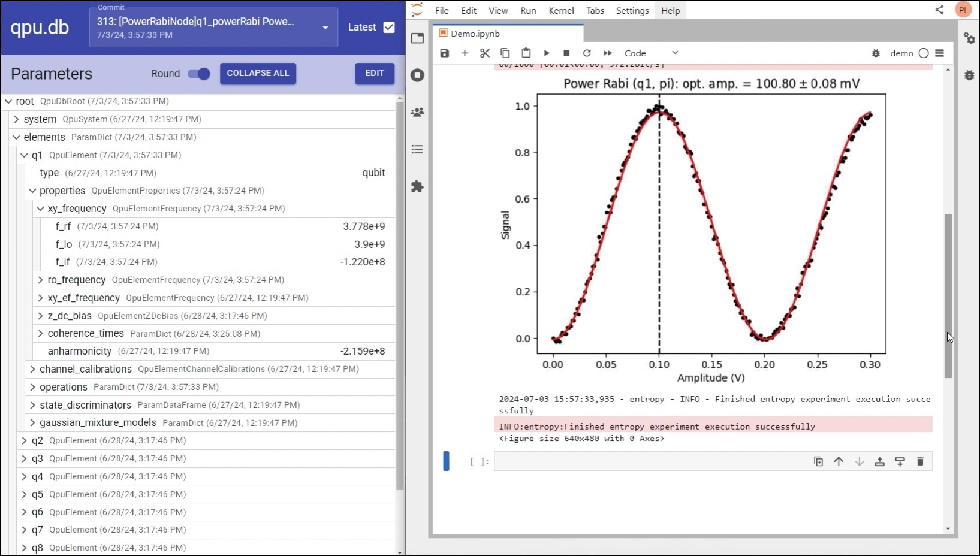The width and height of the screenshot is (980, 556).
Task: Open the extension manager puzzle icon
Action: (418, 186)
